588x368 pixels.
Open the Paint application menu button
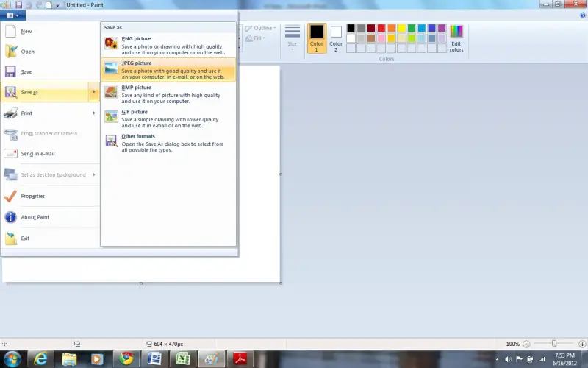(12, 15)
